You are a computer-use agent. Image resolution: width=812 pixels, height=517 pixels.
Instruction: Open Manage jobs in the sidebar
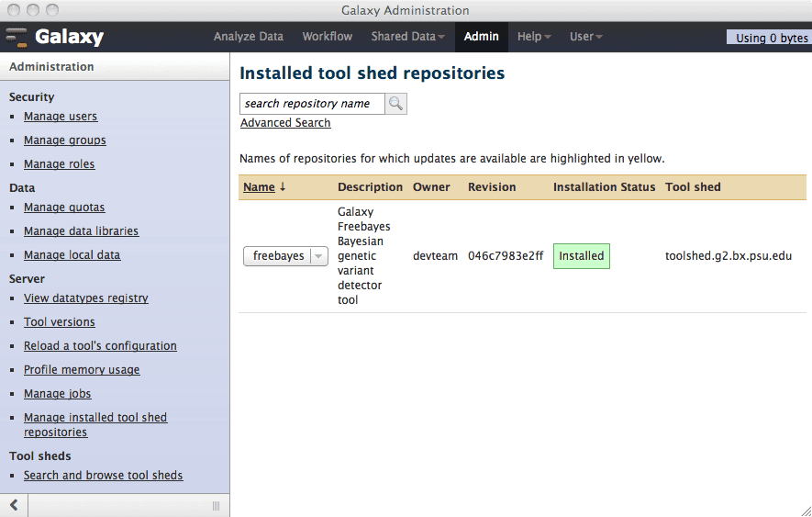click(x=57, y=394)
